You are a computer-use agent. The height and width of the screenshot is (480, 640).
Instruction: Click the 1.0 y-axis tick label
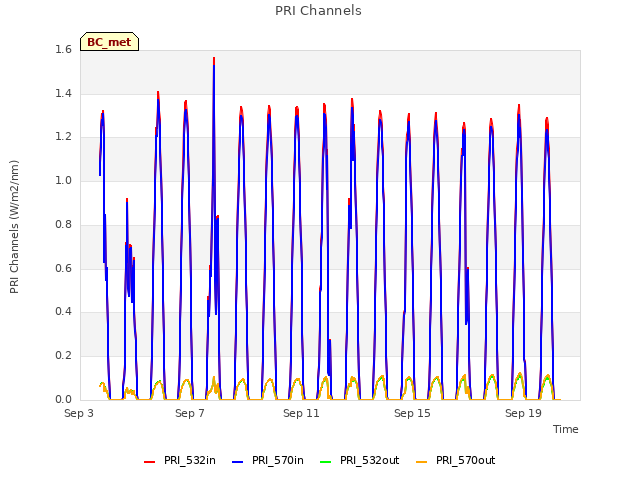point(63,180)
